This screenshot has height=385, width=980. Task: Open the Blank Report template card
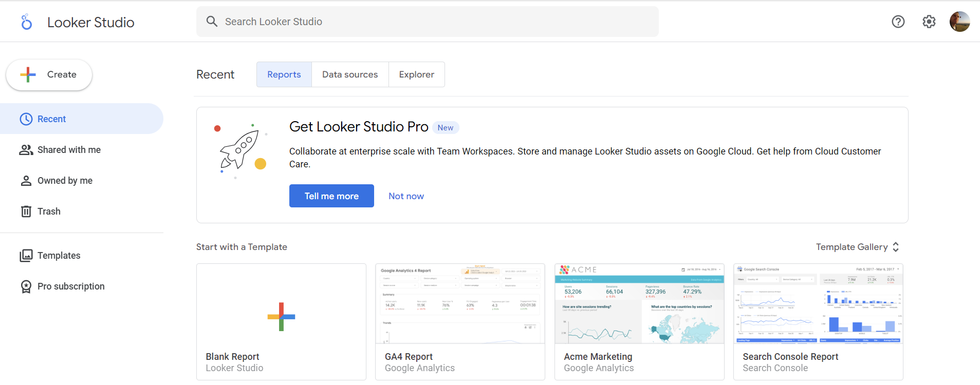tap(281, 322)
